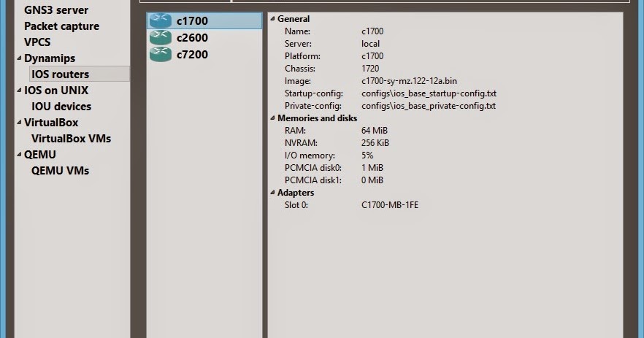
Task: Collapse the General section arrow
Action: click(272, 19)
